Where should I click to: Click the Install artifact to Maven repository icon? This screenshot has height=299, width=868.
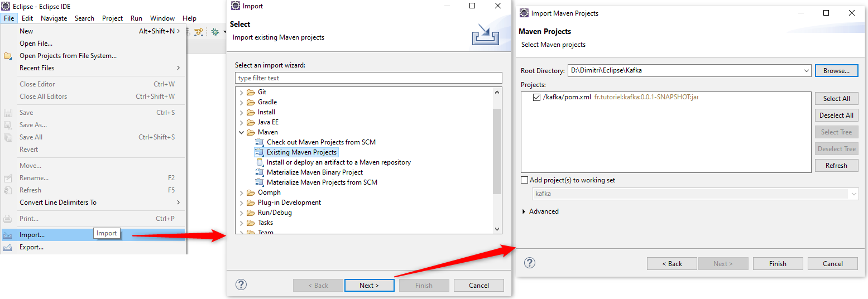coord(259,162)
